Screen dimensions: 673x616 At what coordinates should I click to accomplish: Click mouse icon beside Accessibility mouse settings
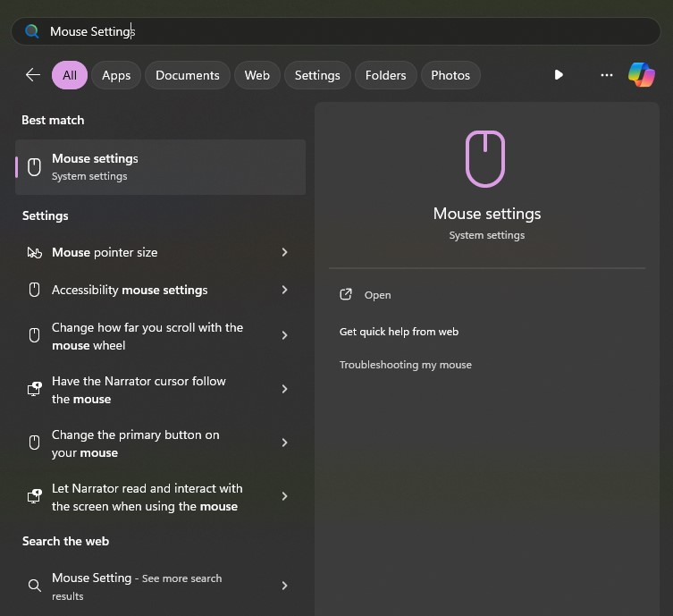(x=34, y=290)
